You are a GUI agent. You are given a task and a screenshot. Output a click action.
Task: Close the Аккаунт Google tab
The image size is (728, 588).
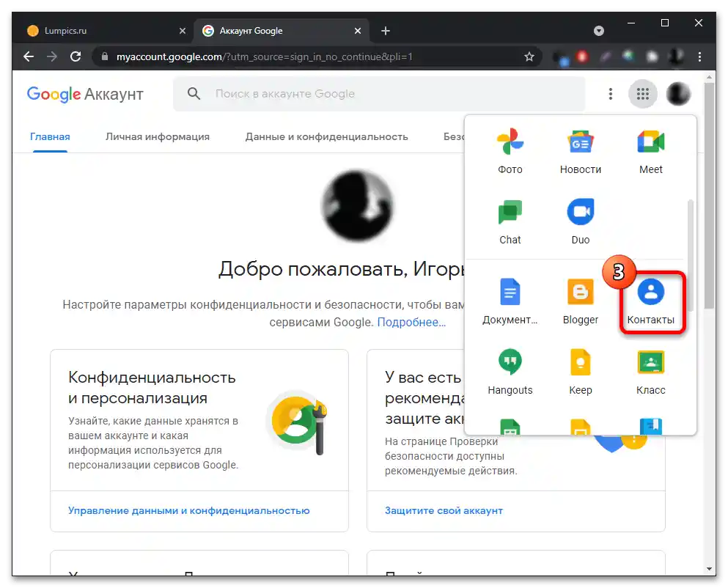click(358, 31)
